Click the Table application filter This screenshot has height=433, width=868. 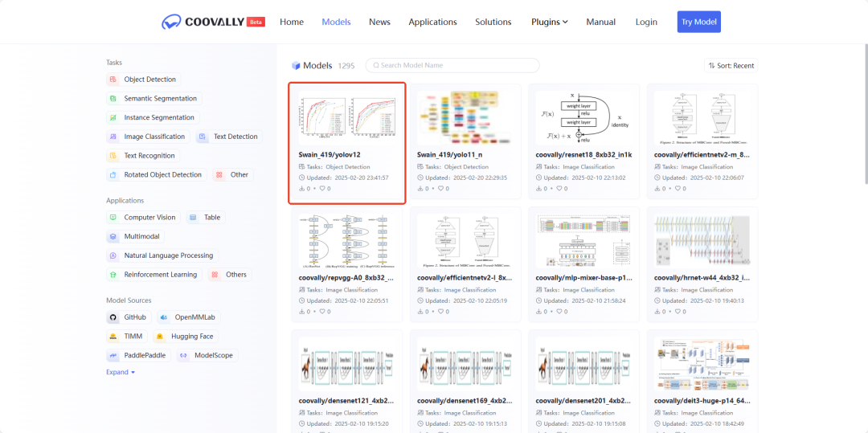point(206,218)
